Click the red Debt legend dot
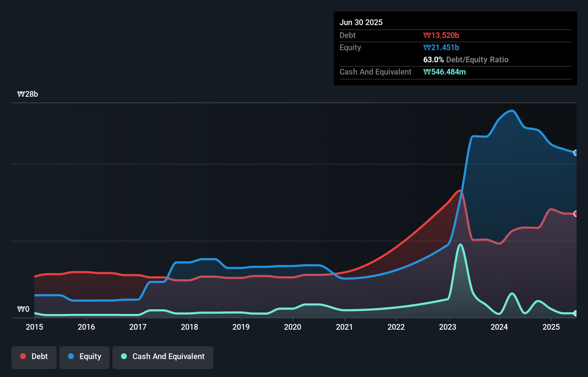588x377 pixels. pos(23,356)
